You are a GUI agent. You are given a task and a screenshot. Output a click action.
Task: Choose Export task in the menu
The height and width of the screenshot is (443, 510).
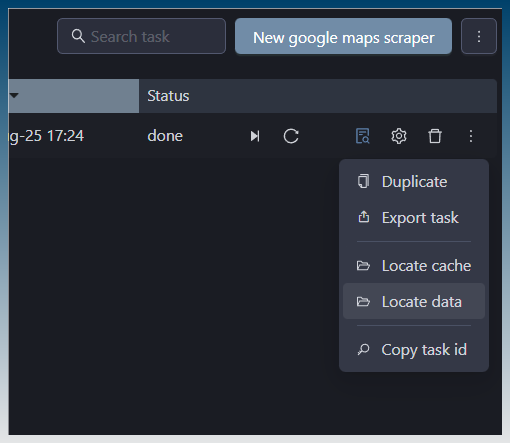coord(414,218)
